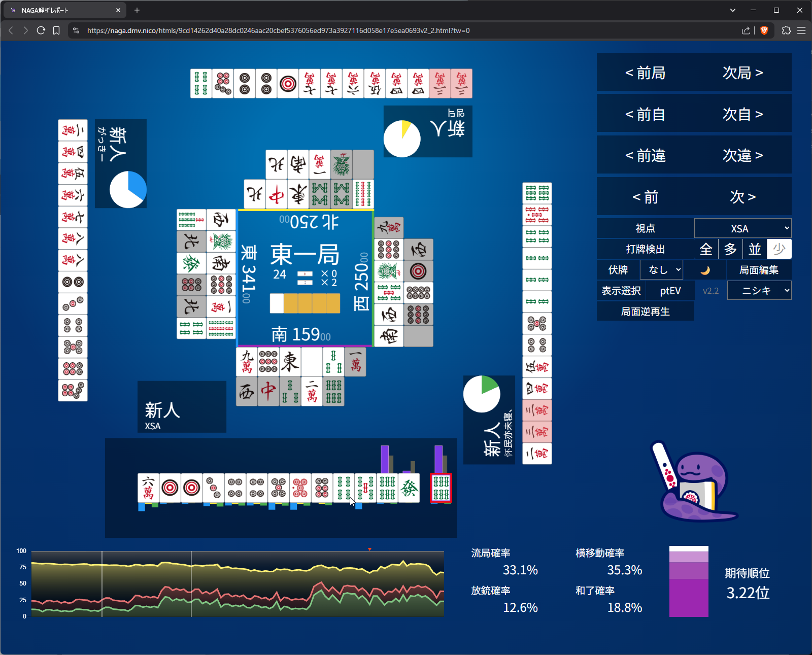Click the 3-pin tile in hand
Screen dimensions: 812x655
click(x=213, y=488)
